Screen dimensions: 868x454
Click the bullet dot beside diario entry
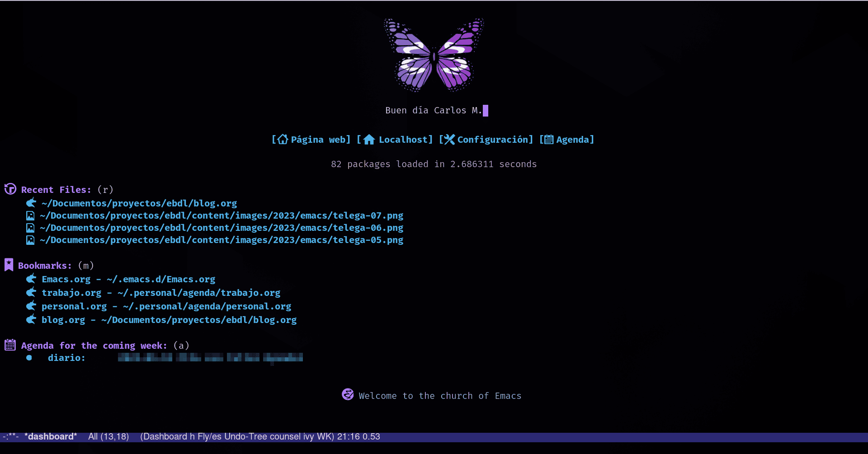coord(29,358)
